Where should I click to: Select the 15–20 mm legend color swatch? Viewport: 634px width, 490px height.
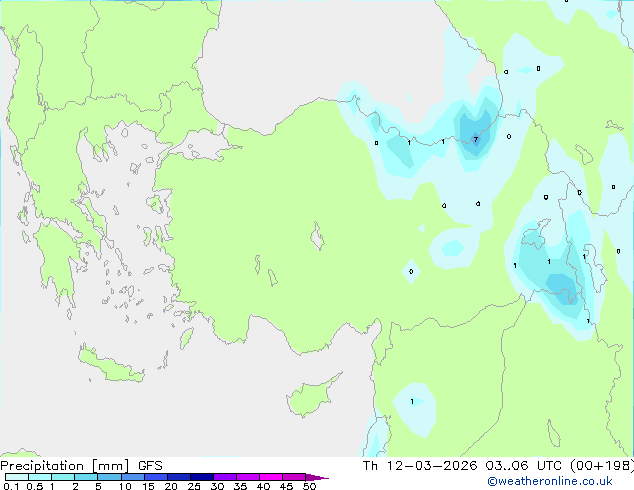click(x=156, y=477)
